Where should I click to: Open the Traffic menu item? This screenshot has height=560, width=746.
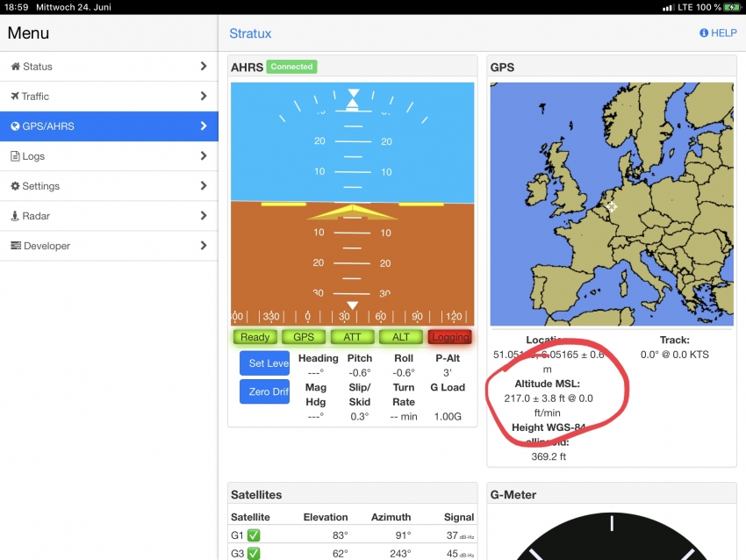click(x=109, y=97)
